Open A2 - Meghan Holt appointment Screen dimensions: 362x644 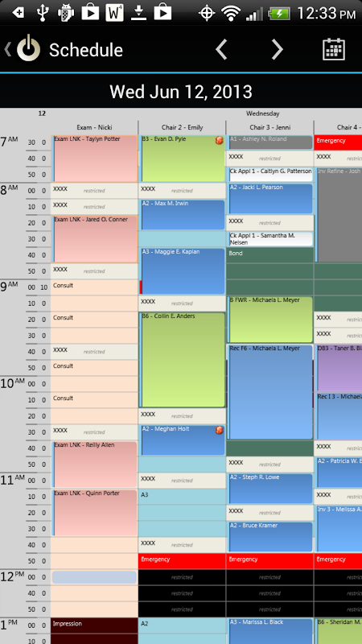[183, 440]
